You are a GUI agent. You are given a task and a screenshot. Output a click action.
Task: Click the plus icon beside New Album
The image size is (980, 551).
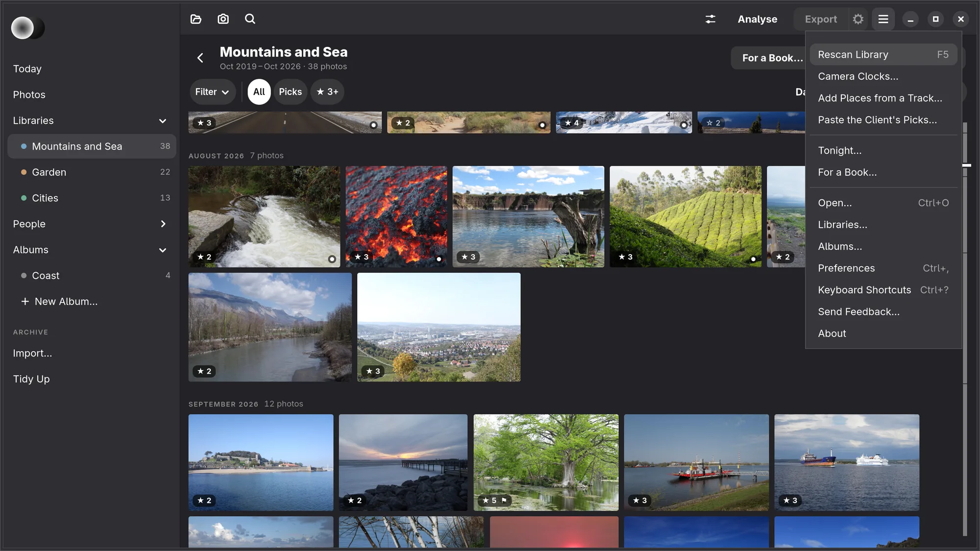tap(25, 302)
